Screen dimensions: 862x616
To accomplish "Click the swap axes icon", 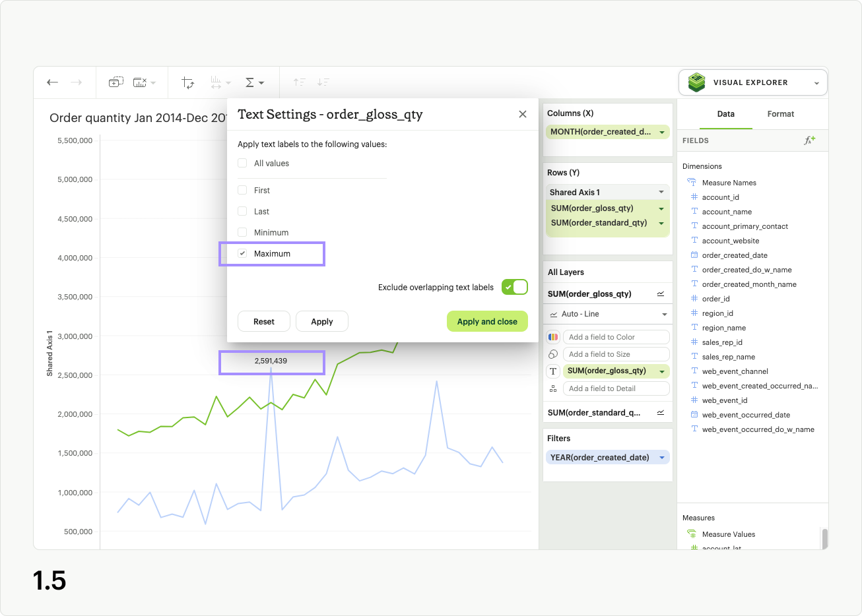I will (188, 82).
